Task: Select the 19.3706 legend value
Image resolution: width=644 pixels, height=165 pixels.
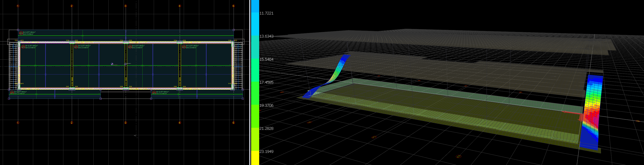Action: (266, 105)
